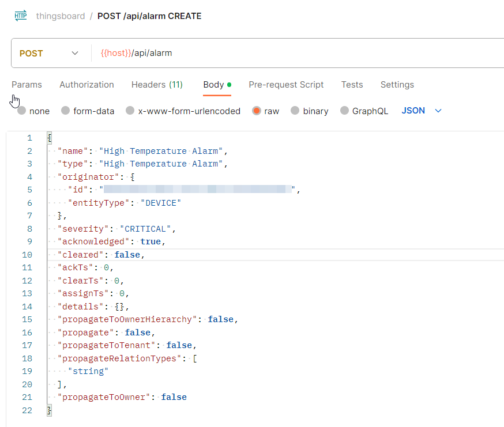Click the HTTP request type icon

20,16
